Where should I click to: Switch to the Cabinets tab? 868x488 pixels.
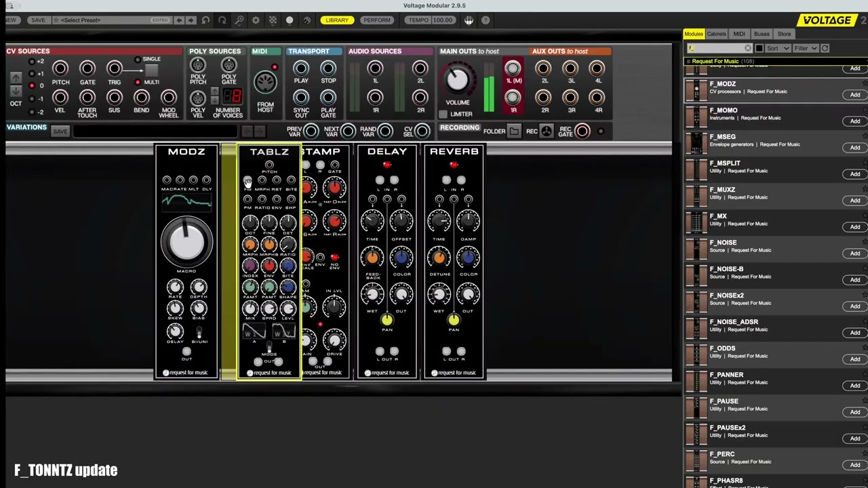click(x=717, y=34)
